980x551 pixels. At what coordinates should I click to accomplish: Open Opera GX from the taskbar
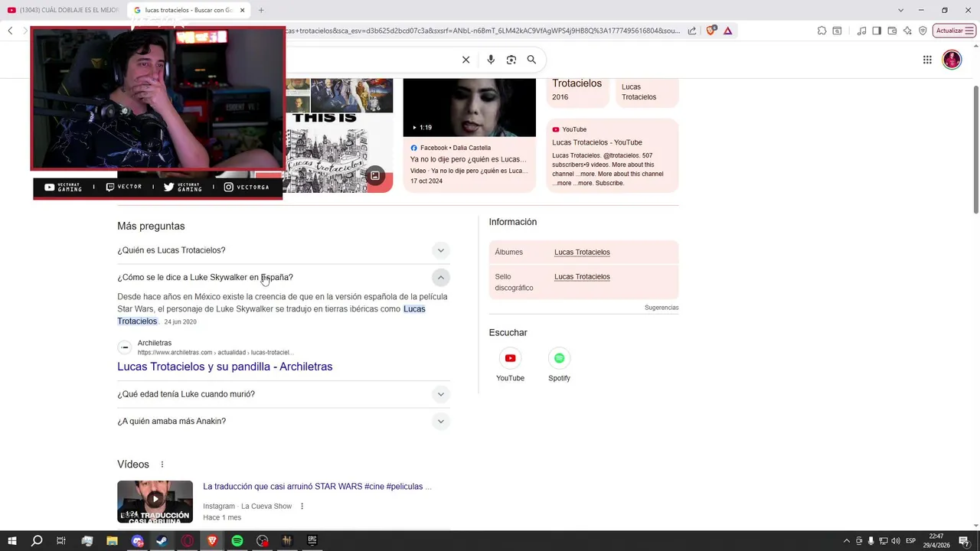pos(187,541)
